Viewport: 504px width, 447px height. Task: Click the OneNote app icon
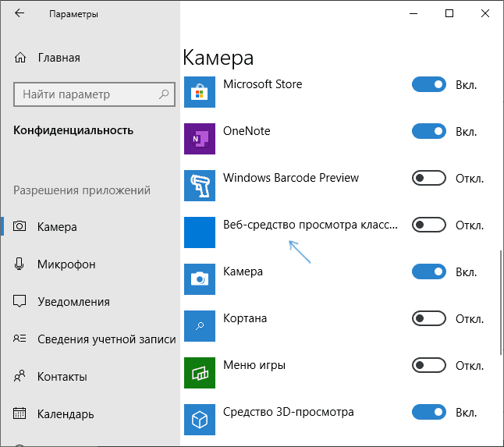200,139
